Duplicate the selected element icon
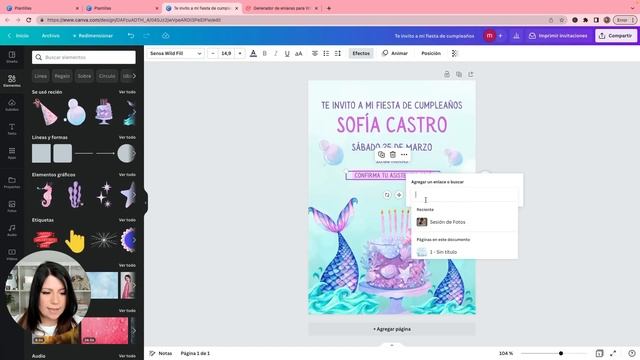 click(x=381, y=155)
